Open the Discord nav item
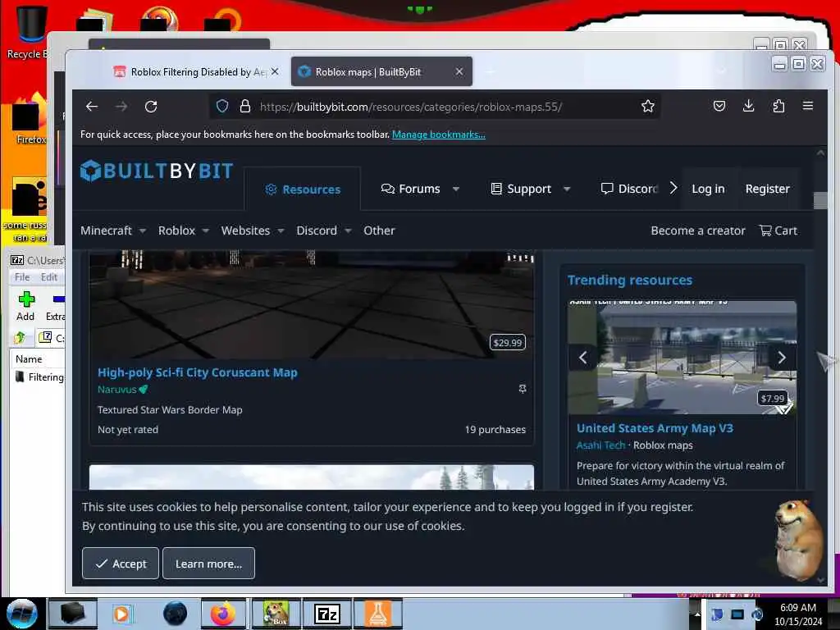Screen dimensions: 840x630 [x=629, y=189]
